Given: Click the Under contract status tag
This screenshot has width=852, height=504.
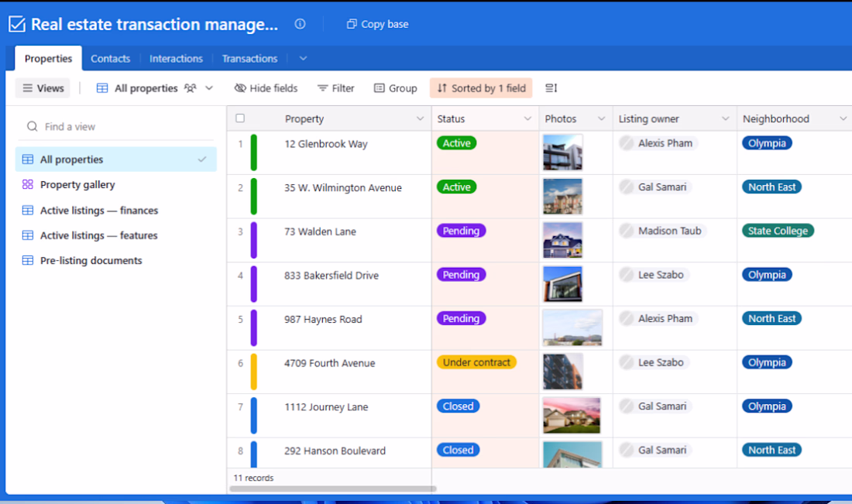Looking at the screenshot, I should pos(476,362).
